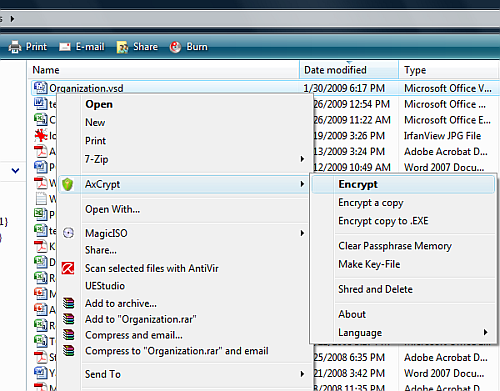
Task: Expand the MagicISO submenu arrow
Action: pyautogui.click(x=302, y=233)
